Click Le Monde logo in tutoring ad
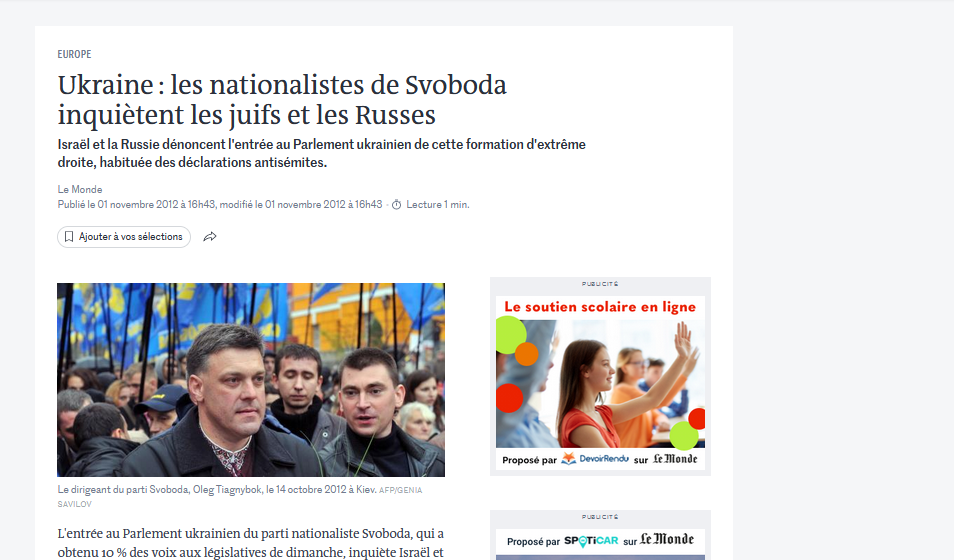The image size is (954, 560). tap(675, 459)
